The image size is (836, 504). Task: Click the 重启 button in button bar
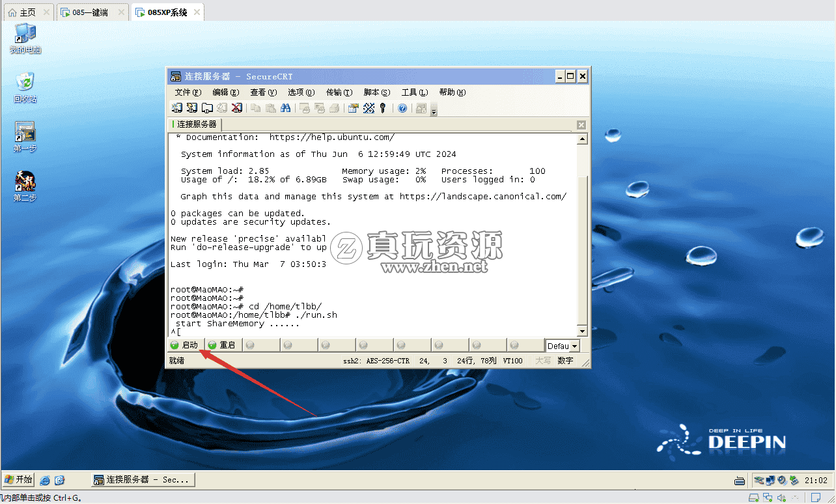(223, 345)
